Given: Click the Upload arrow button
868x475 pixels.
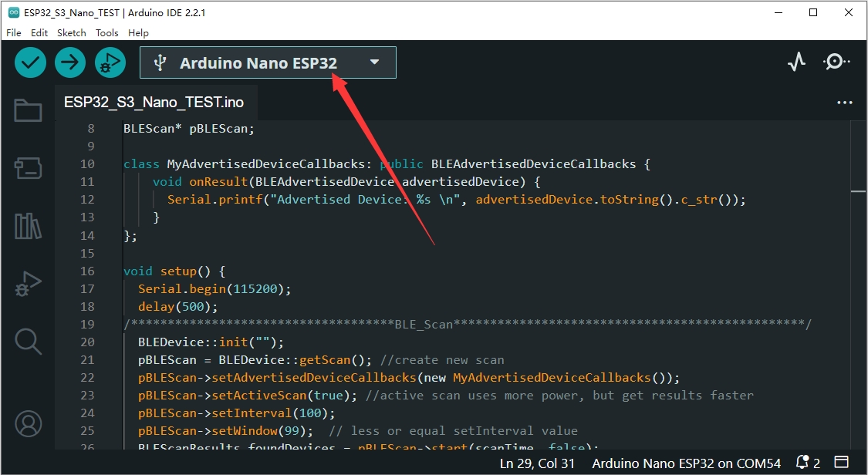Looking at the screenshot, I should [70, 62].
